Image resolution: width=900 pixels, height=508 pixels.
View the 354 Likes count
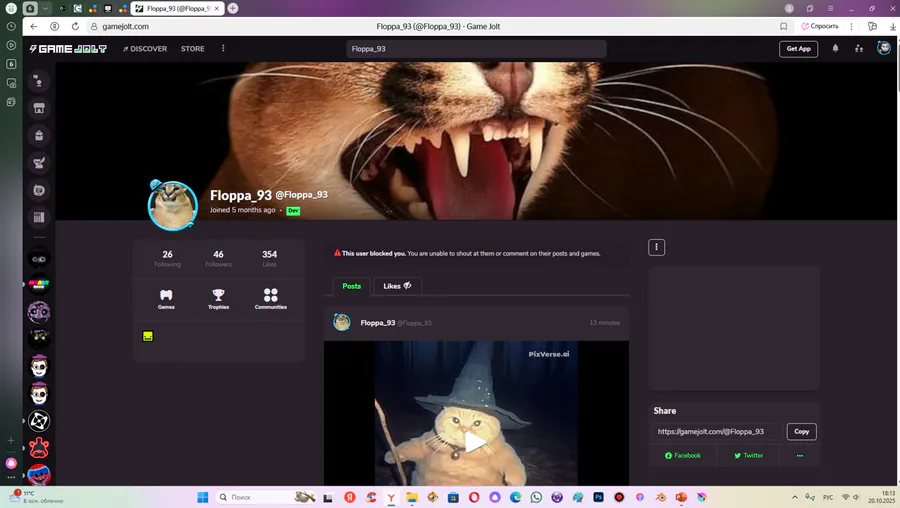click(269, 258)
